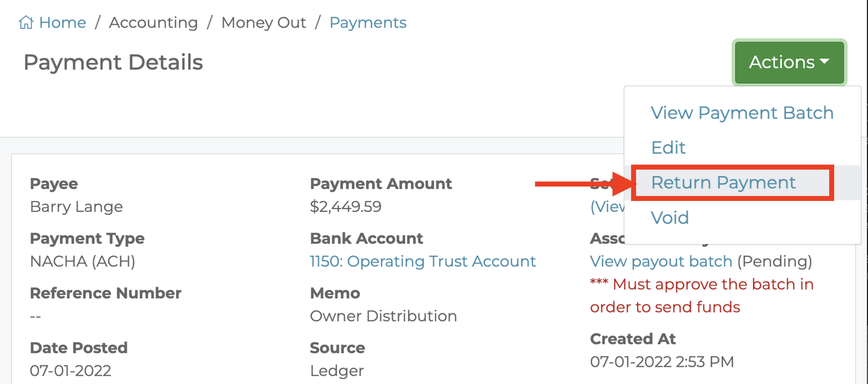The image size is (868, 384).
Task: Open the 1150: Operating Trust Account link
Action: (x=424, y=261)
